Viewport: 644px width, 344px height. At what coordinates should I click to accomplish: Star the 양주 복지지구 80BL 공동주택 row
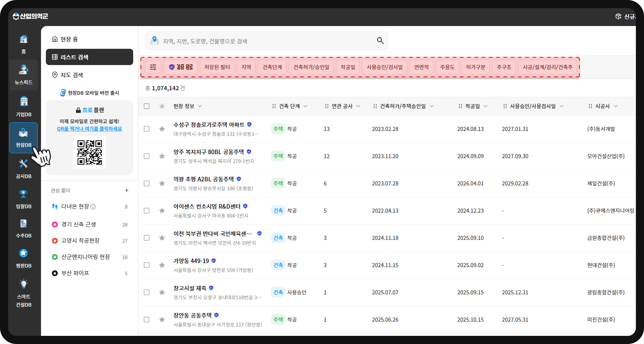click(x=162, y=156)
